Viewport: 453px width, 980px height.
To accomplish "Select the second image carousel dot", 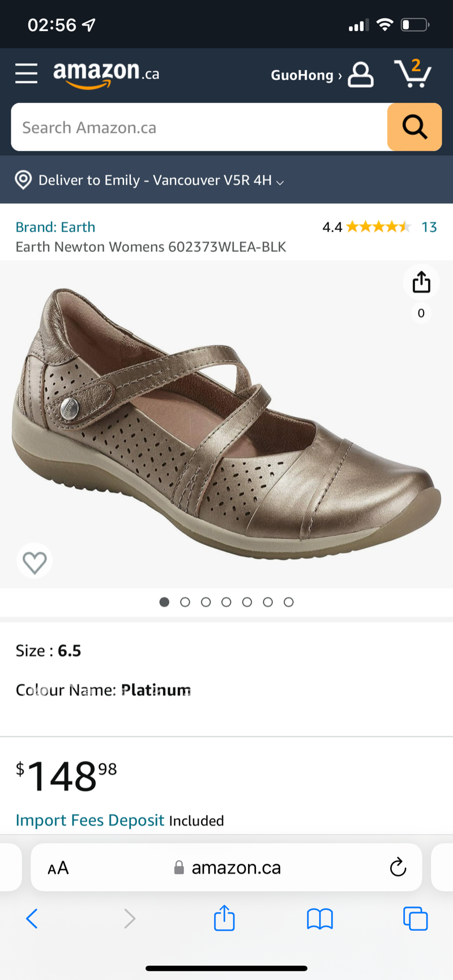I will click(x=185, y=602).
